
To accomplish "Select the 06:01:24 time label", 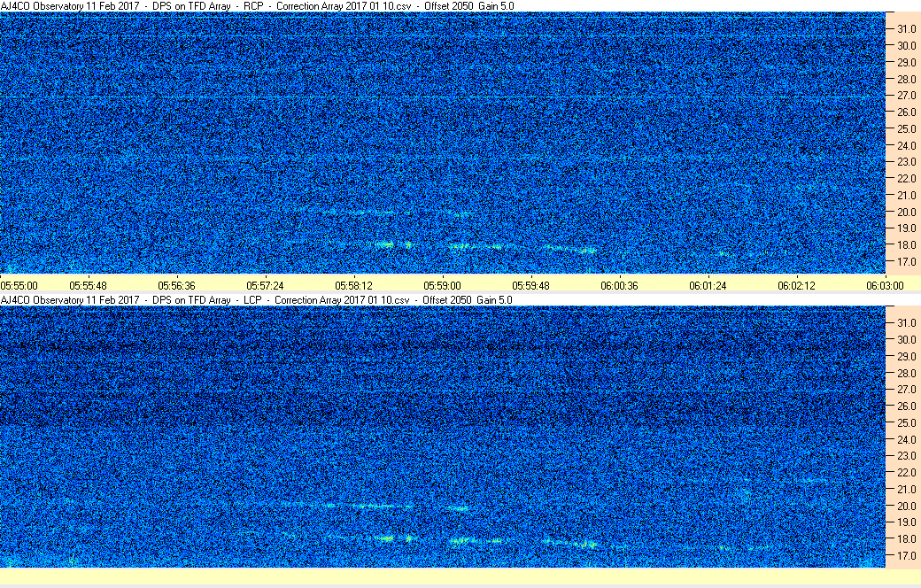I will coord(708,285).
